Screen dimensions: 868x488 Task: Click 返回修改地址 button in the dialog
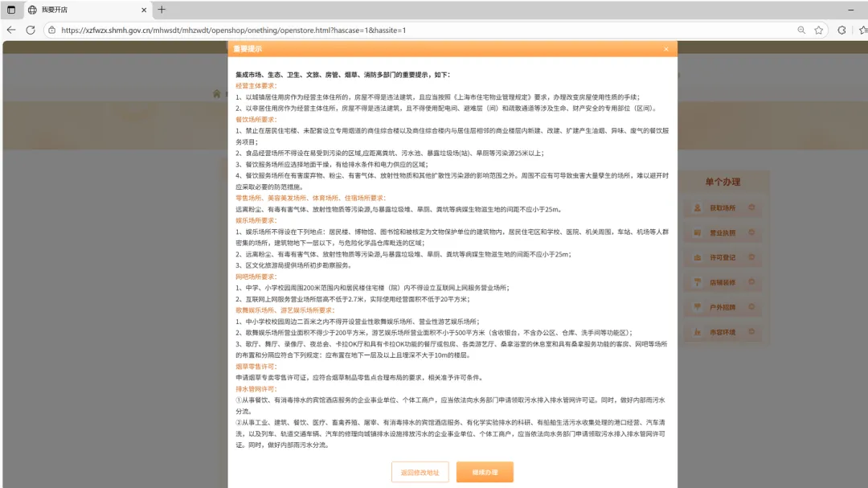tap(420, 472)
